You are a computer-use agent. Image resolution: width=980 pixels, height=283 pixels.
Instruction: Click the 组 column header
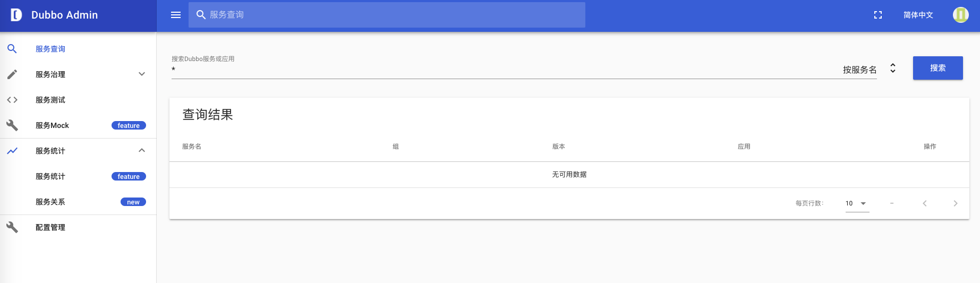396,147
